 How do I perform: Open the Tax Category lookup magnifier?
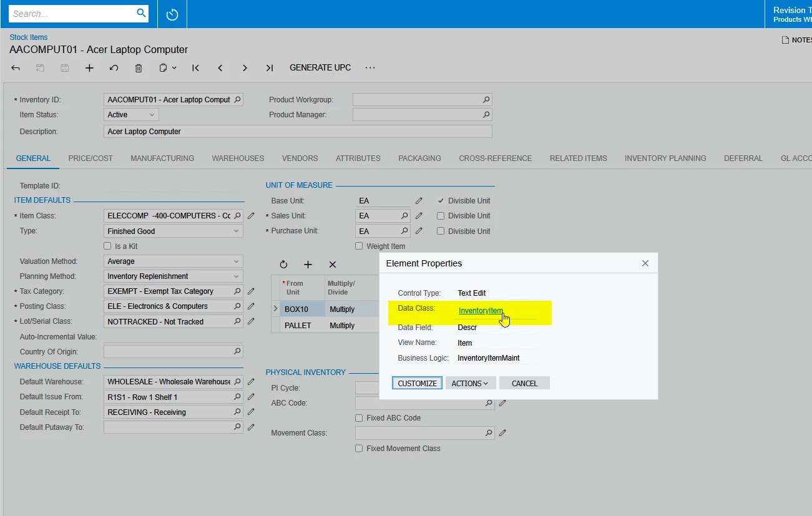click(x=237, y=291)
